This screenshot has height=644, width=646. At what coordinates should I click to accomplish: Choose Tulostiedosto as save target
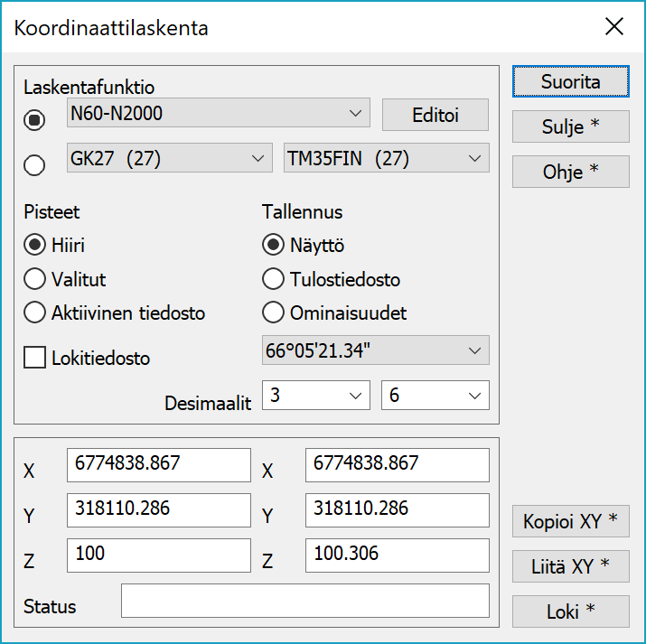pyautogui.click(x=272, y=279)
